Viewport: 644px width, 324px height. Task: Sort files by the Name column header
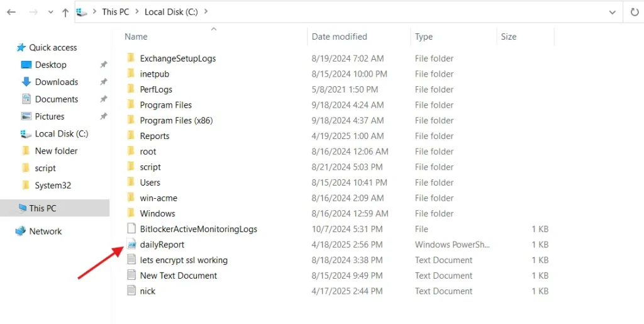pyautogui.click(x=136, y=36)
